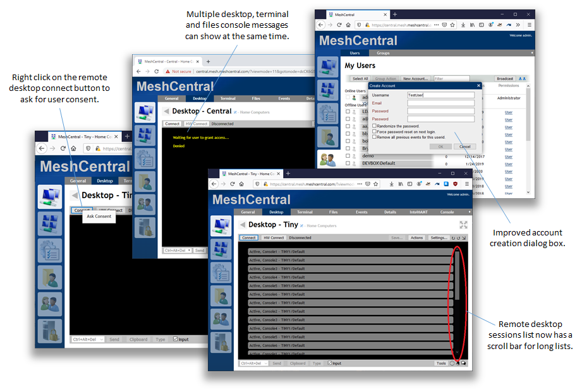582x392 pixels.
Task: Click blue upload/download arrows icon next to Broadcast
Action: [522, 79]
